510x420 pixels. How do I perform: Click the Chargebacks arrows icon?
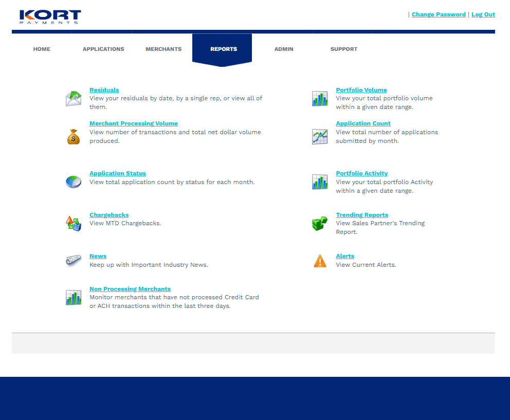click(x=73, y=223)
